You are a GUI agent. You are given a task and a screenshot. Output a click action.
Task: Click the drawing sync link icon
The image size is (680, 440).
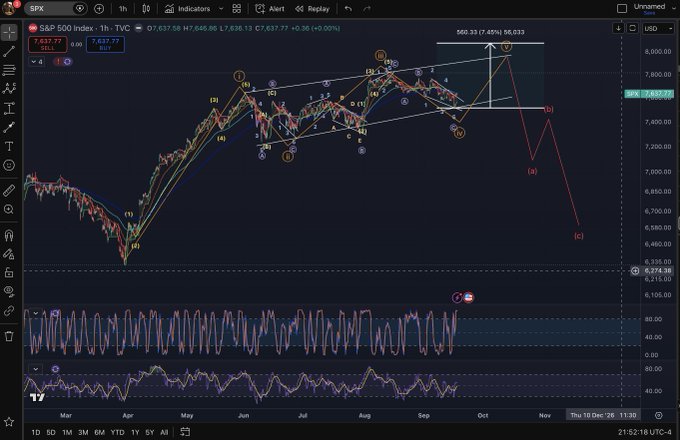9,310
